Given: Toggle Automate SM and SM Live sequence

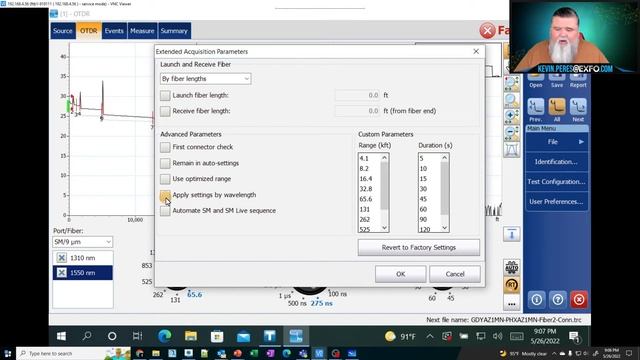Looking at the screenshot, I should pos(165,211).
